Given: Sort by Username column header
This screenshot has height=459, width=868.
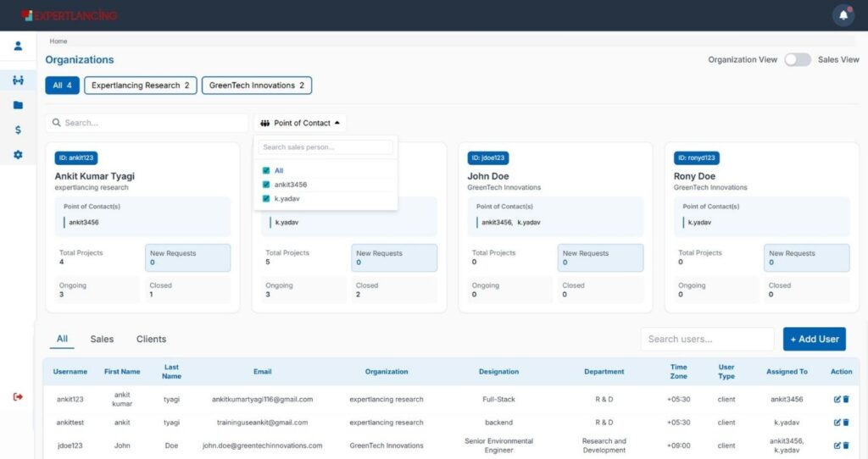Looking at the screenshot, I should pyautogui.click(x=70, y=372).
